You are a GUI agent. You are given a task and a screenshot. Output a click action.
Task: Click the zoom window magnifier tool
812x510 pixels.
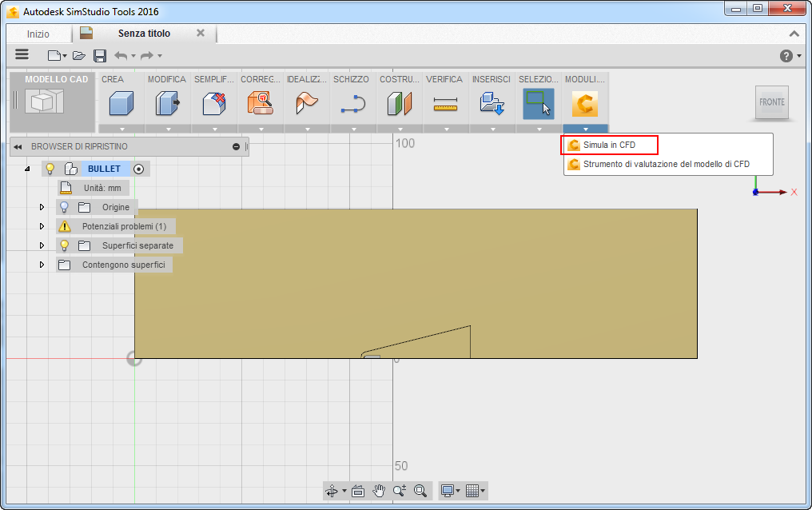(x=420, y=490)
